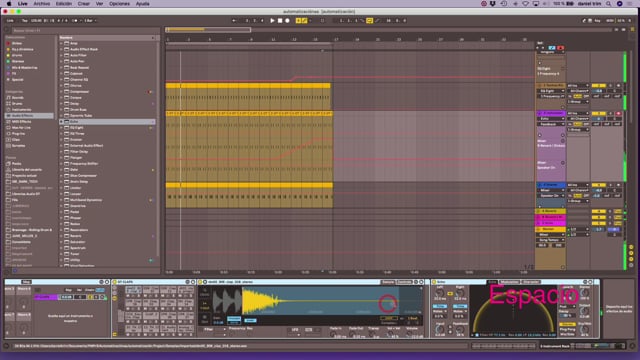640x360 pixels.
Task: Select the Channel EQ device row
Action: [x=107, y=80]
